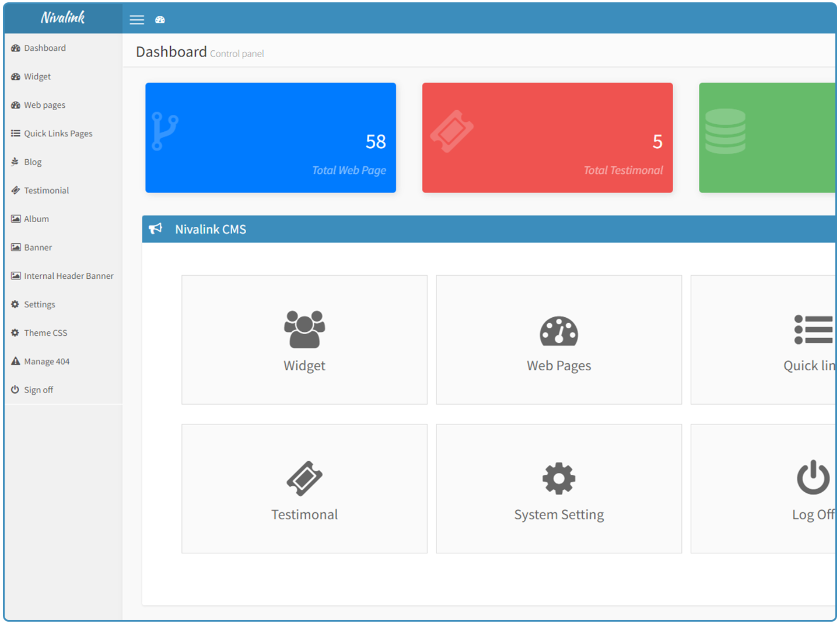The image size is (840, 624).
Task: Go to Quick Links Pages in sidebar
Action: pyautogui.click(x=58, y=134)
